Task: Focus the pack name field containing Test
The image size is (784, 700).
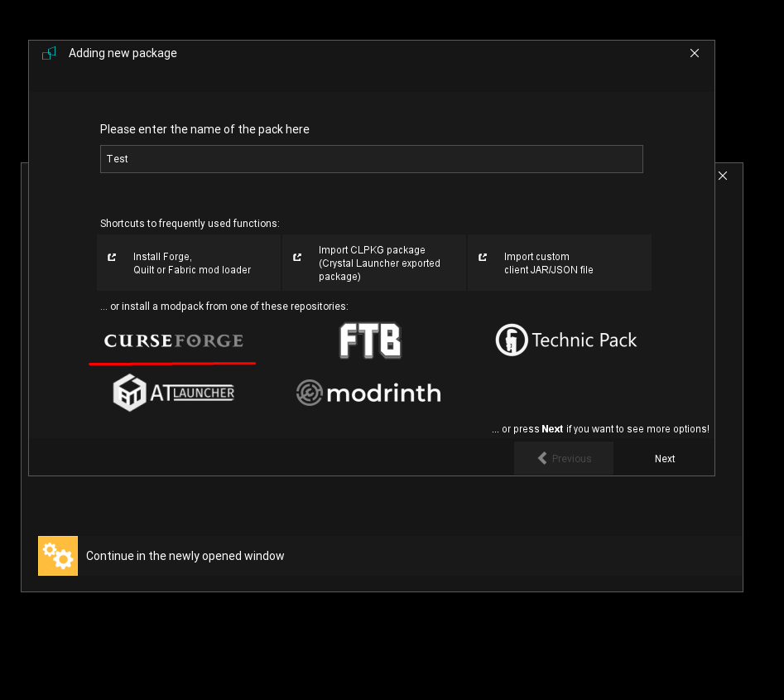Action: tap(371, 159)
